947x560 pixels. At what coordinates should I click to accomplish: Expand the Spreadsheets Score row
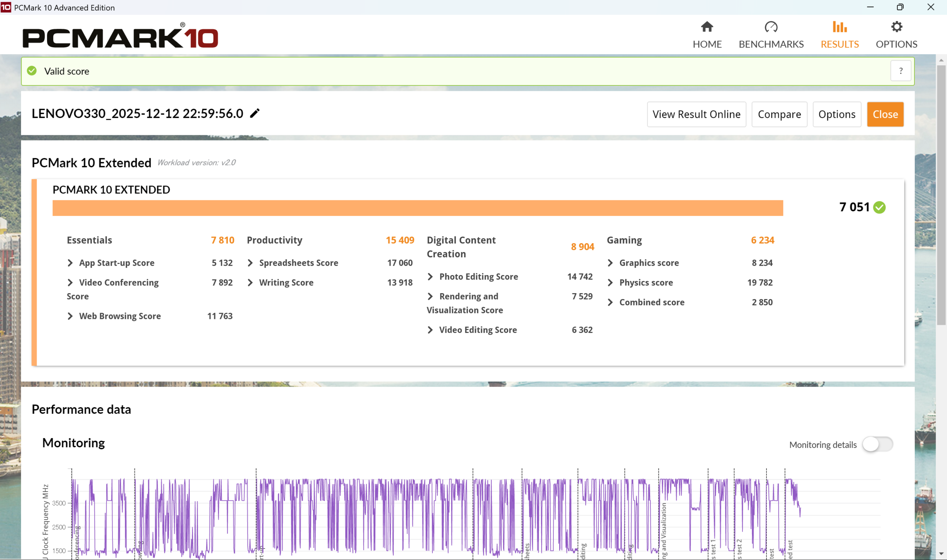250,263
